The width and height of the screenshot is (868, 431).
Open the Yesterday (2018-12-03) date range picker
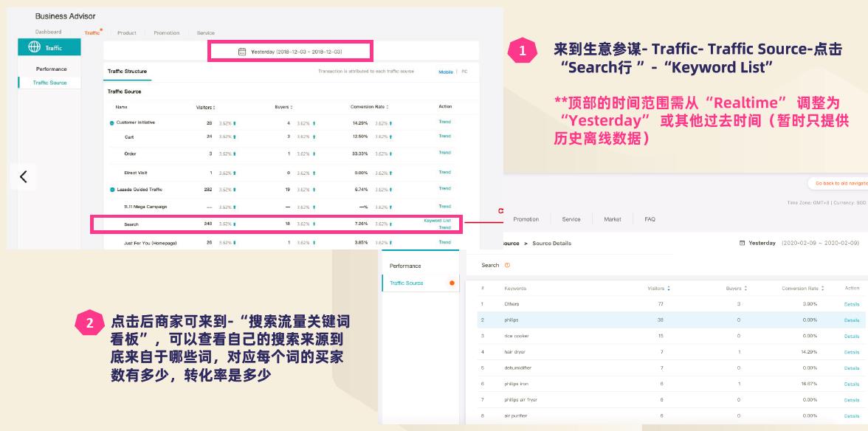(290, 52)
